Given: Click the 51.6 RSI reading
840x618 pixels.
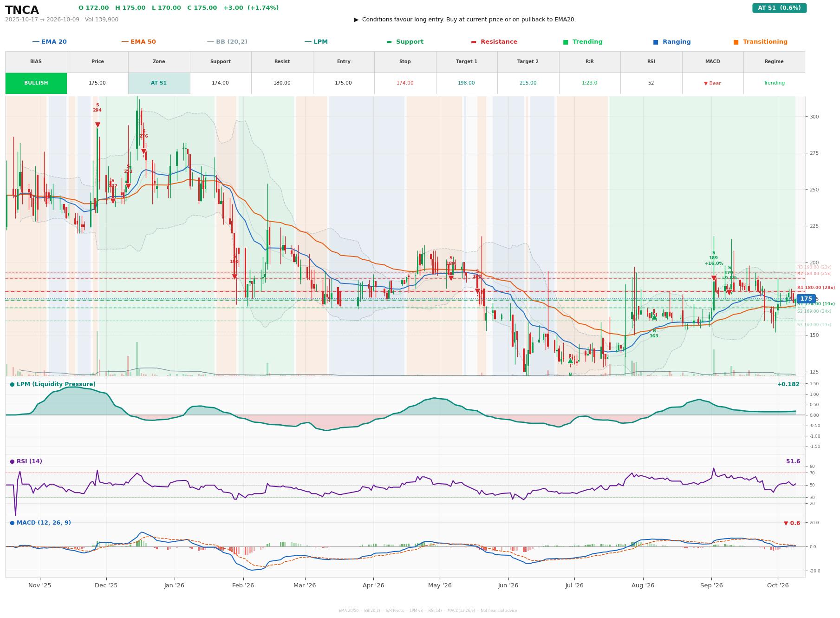Looking at the screenshot, I should click(793, 461).
